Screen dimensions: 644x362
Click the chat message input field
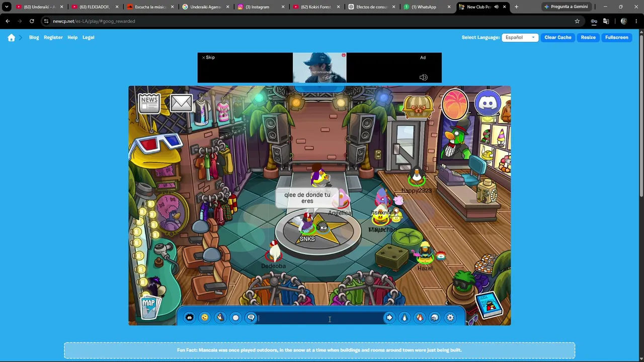click(320, 318)
